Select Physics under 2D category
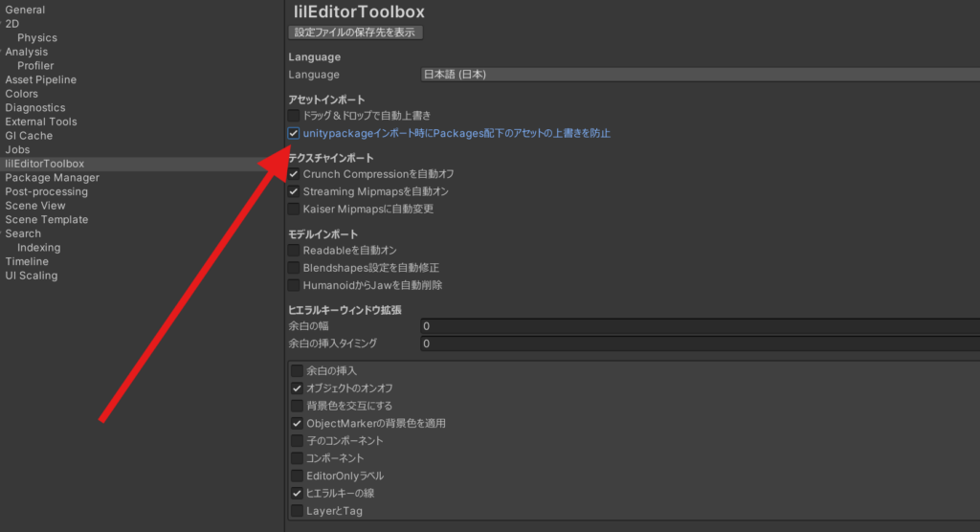Image resolution: width=980 pixels, height=532 pixels. tap(37, 38)
